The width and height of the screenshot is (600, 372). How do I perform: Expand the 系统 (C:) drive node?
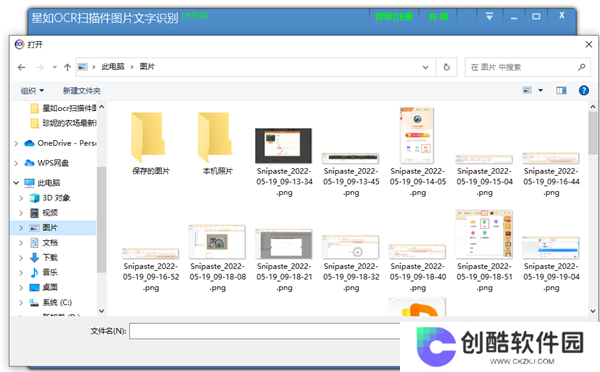(x=21, y=303)
